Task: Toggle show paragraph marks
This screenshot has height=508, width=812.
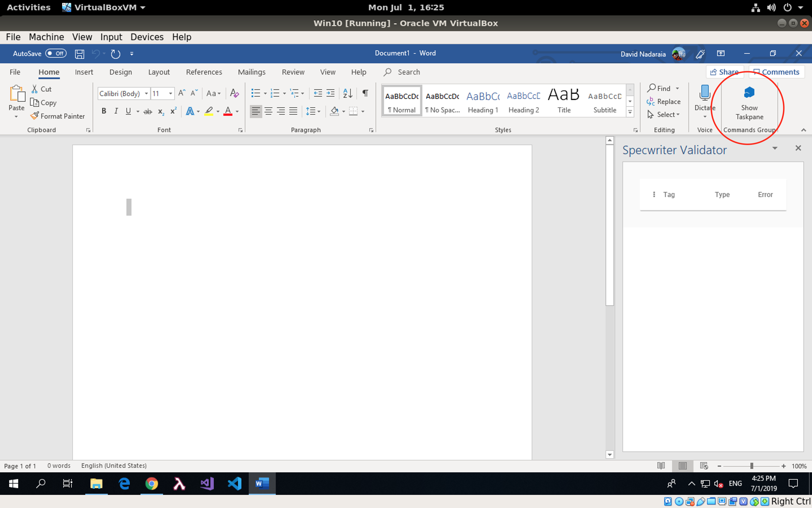Action: click(x=365, y=93)
